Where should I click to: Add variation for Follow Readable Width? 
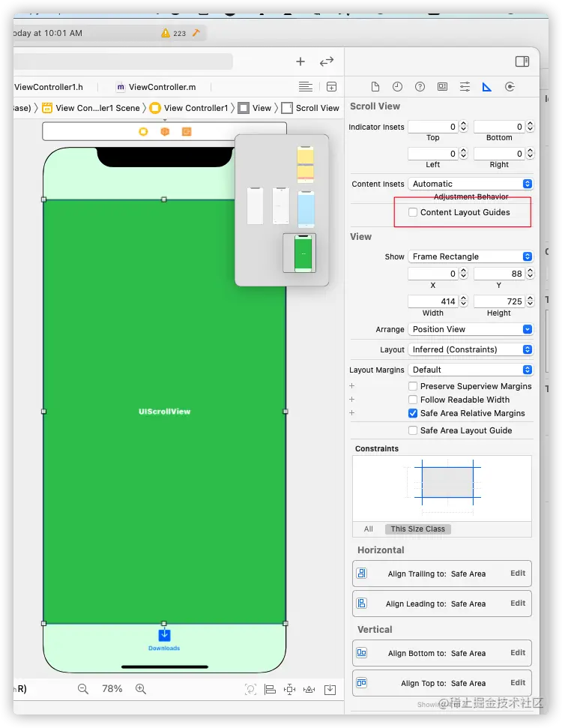click(x=351, y=400)
